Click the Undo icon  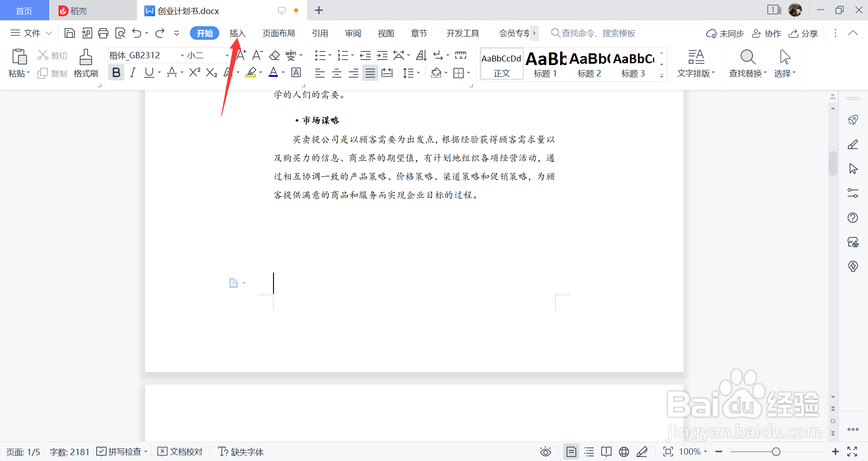[x=137, y=33]
